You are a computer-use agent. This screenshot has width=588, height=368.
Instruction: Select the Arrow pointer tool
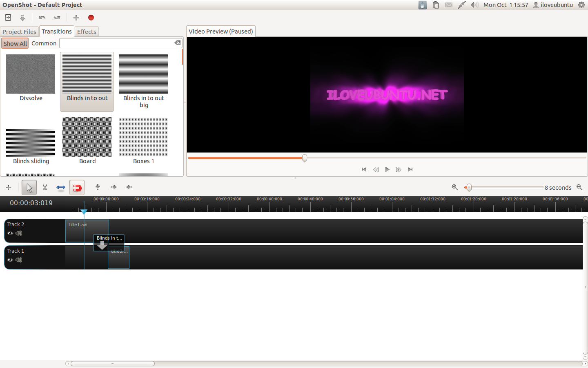29,187
